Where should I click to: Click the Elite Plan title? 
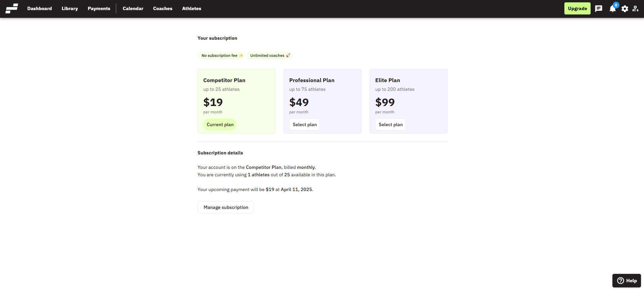(388, 80)
